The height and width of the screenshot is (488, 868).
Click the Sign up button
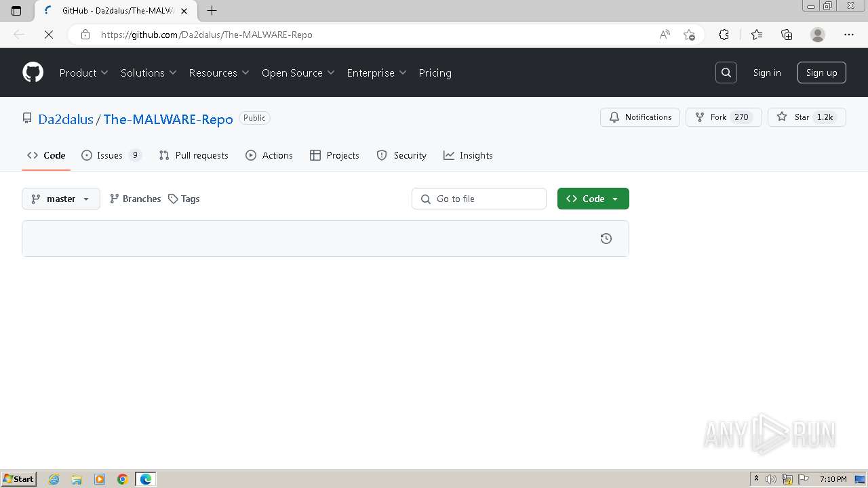[822, 73]
